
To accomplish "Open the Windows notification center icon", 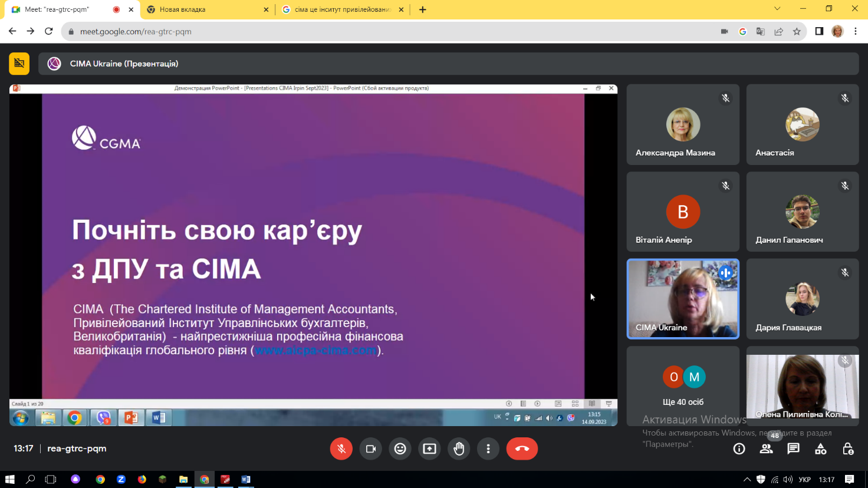I will [x=849, y=479].
